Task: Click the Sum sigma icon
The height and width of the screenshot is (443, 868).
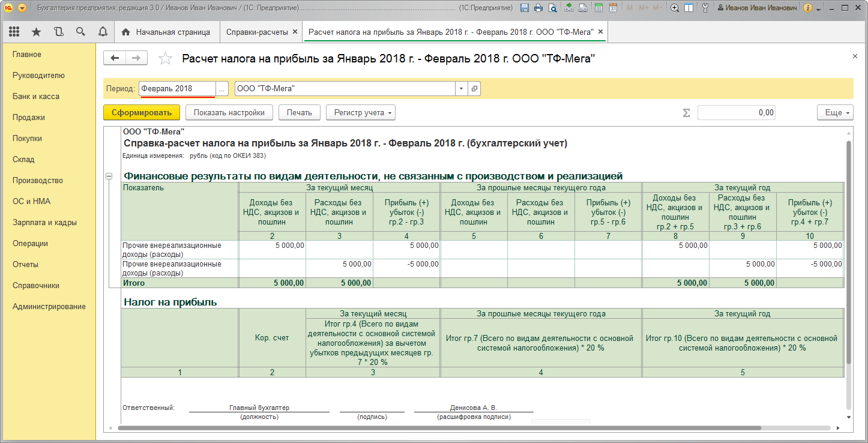Action: point(687,113)
